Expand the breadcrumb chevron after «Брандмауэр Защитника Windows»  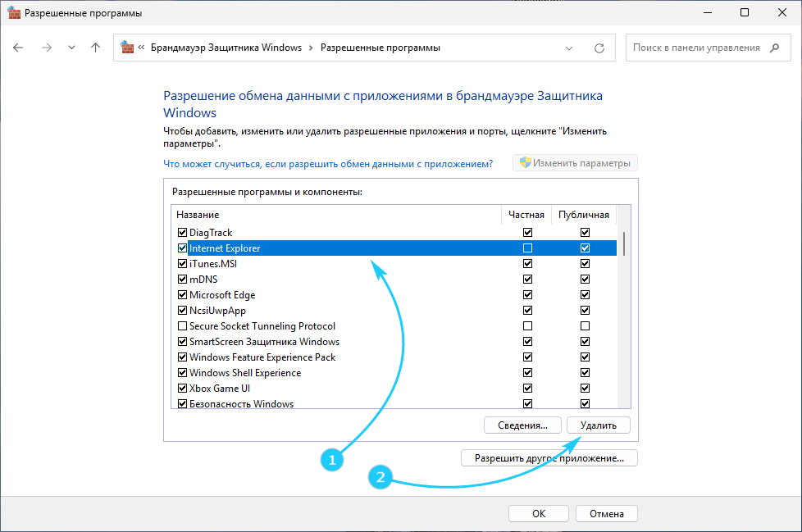click(311, 48)
